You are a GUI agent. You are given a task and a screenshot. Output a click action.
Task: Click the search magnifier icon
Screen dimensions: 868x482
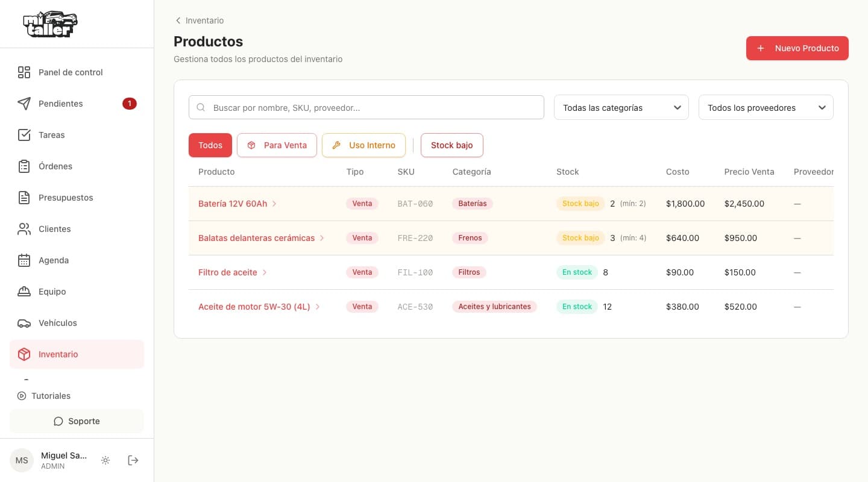point(201,107)
